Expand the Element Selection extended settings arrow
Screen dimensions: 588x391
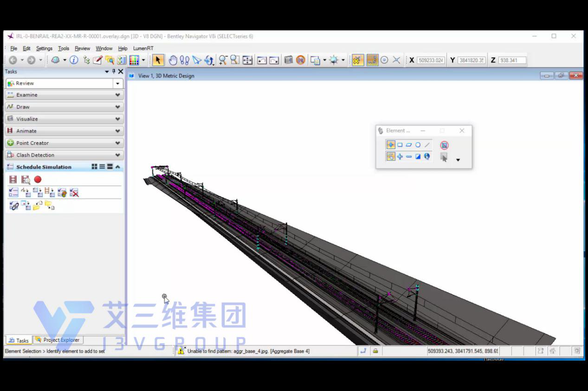[x=458, y=160]
